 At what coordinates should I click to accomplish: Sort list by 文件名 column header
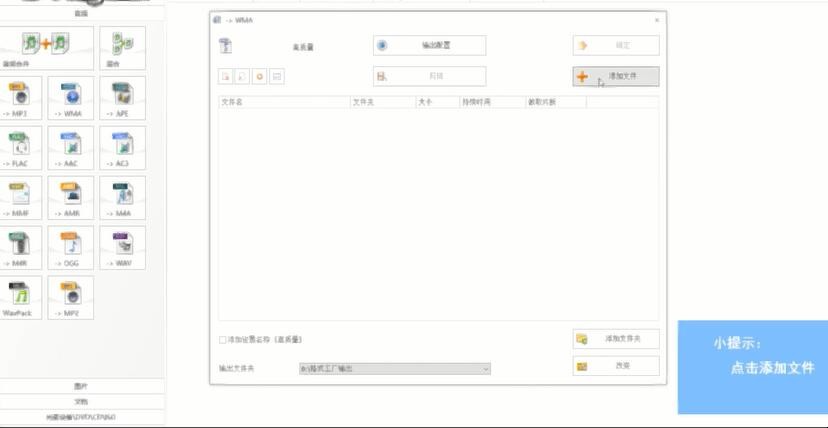(283, 102)
